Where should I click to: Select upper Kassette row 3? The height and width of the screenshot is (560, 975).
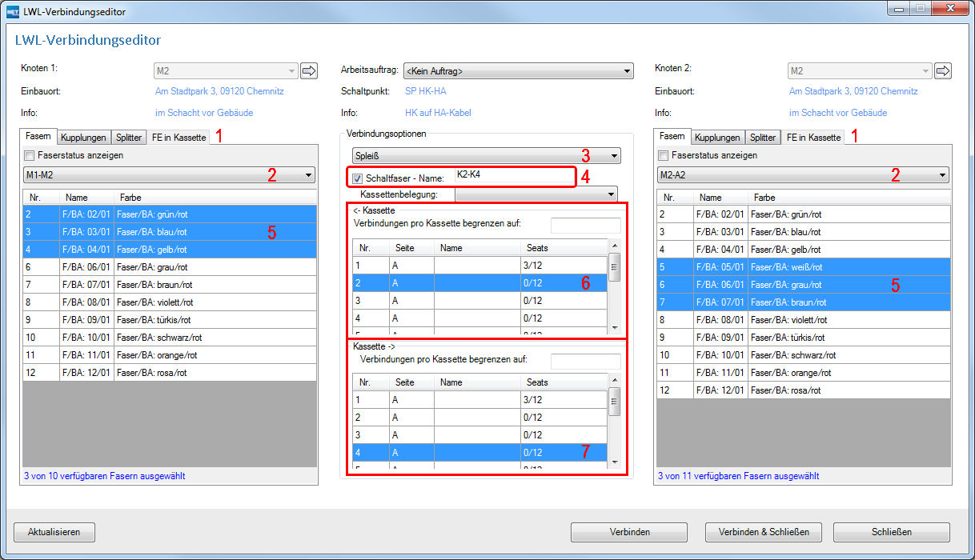(480, 301)
